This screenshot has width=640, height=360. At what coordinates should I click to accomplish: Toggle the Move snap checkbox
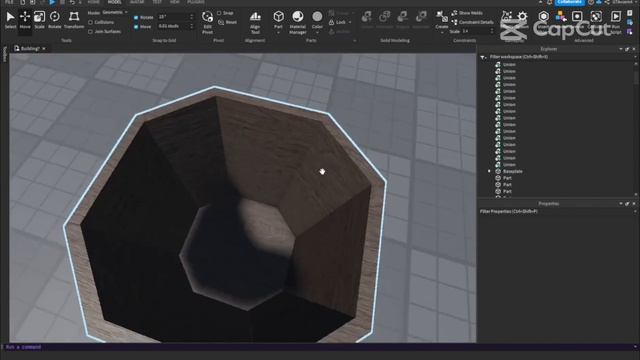click(x=136, y=27)
